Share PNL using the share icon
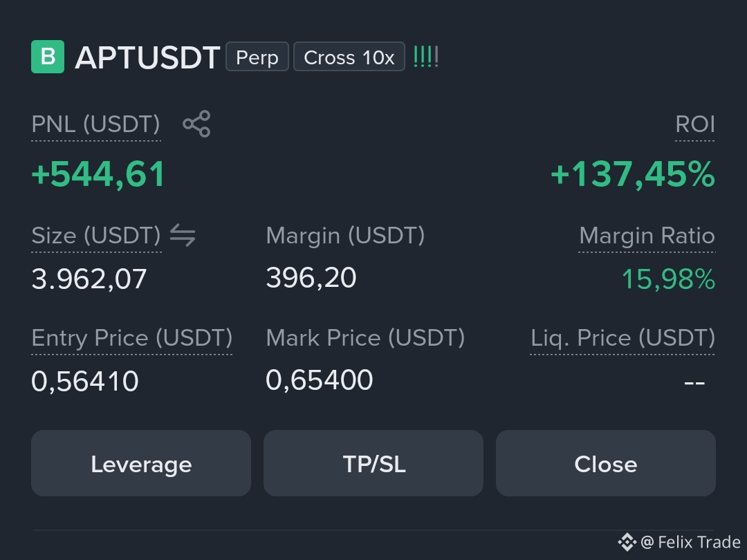 [196, 124]
